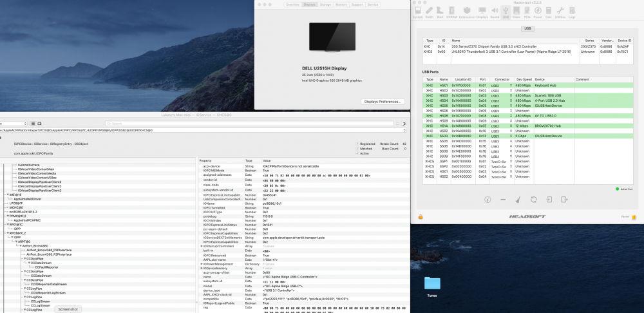Click the refresh icon in Hackintool USB
The width and height of the screenshot is (644, 313).
point(533,200)
